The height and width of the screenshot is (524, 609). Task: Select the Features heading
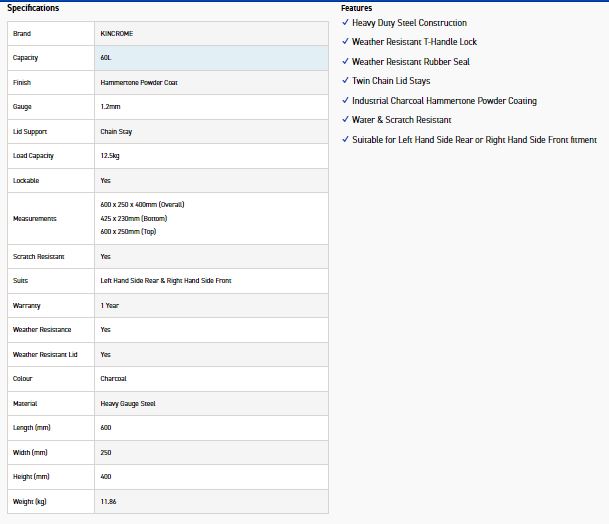click(357, 8)
